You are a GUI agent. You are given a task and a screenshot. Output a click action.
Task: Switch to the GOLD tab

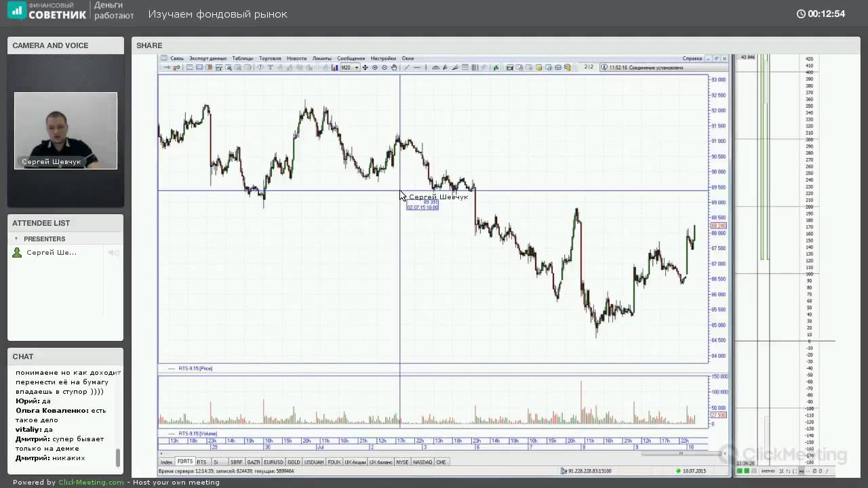click(294, 462)
